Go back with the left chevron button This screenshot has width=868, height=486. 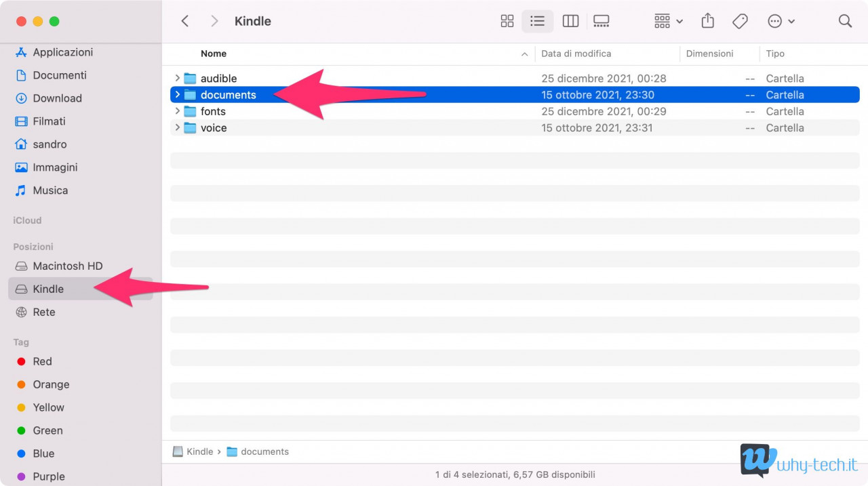(x=184, y=21)
